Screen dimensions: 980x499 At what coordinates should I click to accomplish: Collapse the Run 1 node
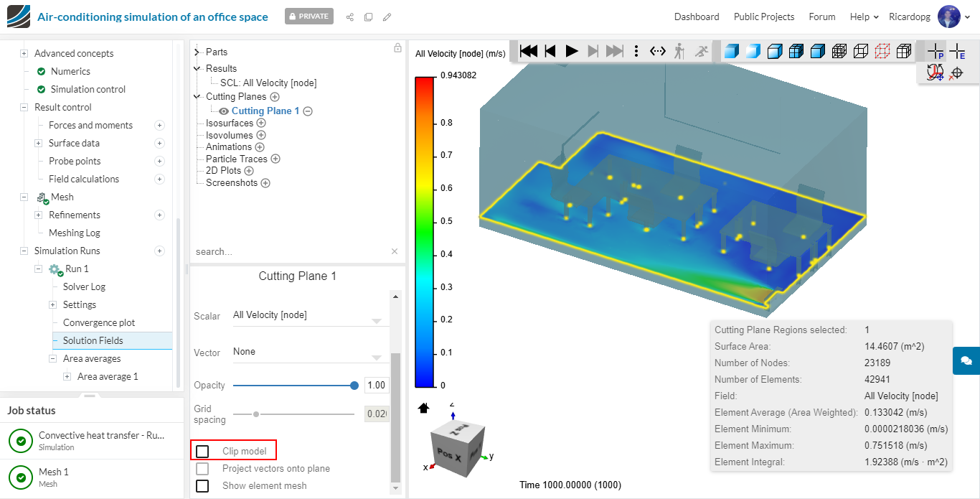38,269
